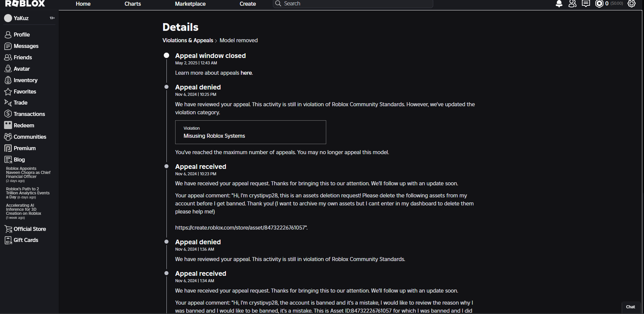Go to Trade in the sidebar

tap(20, 103)
